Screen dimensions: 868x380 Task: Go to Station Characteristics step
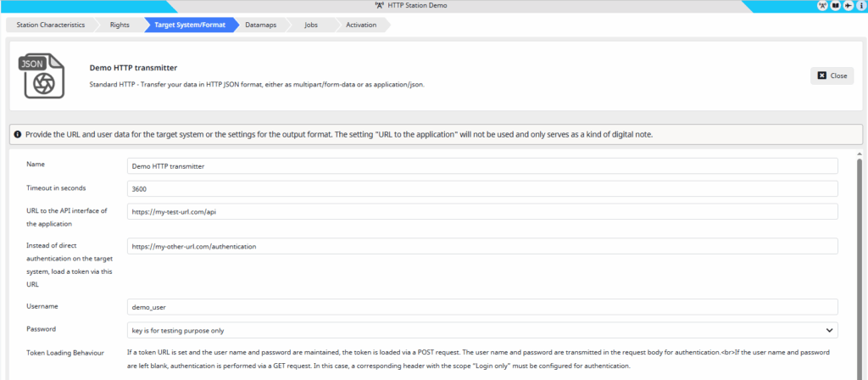click(x=51, y=25)
